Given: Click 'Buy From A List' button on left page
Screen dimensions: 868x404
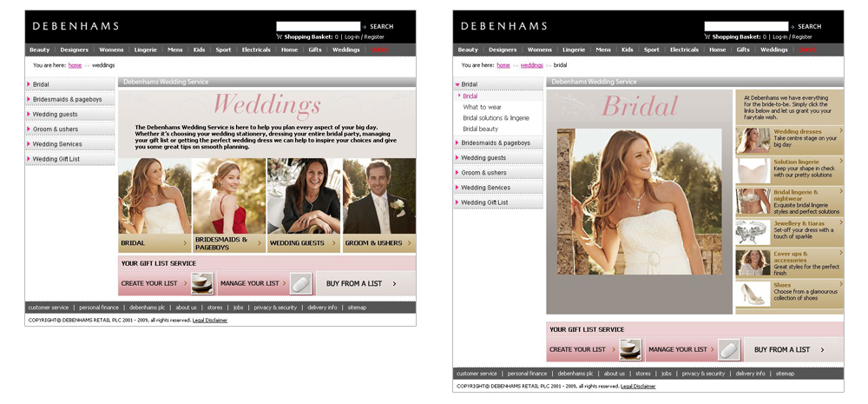Looking at the screenshot, I should tap(358, 283).
